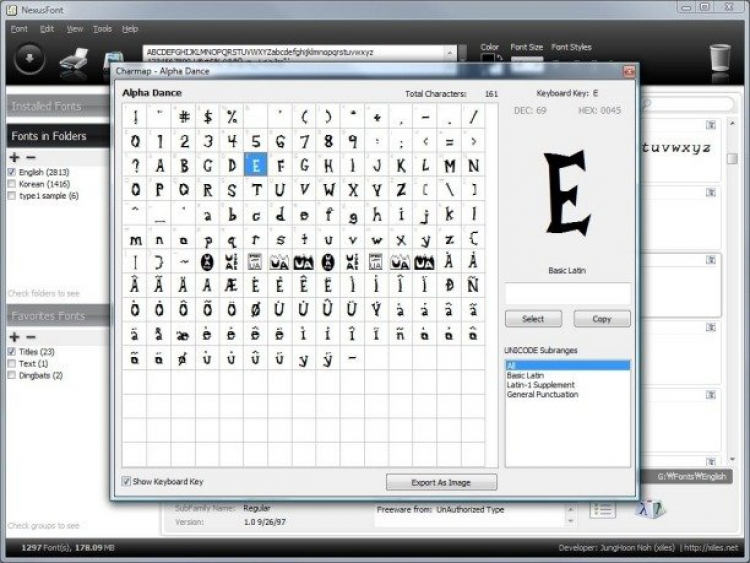Open the Fonts in Folders panel header
The height and width of the screenshot is (563, 750).
(x=58, y=136)
